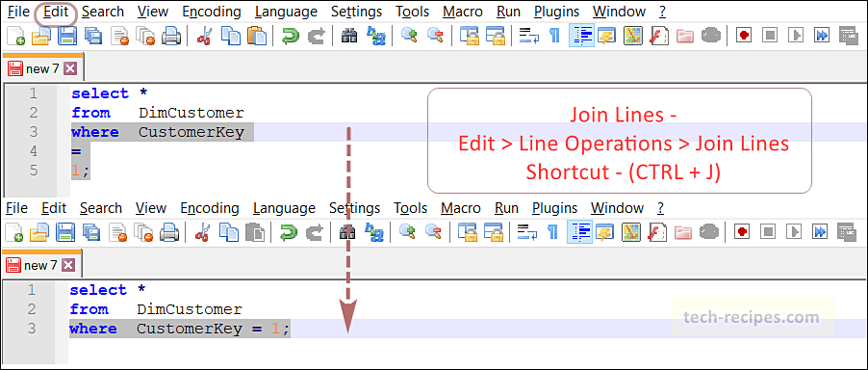Screen dimensions: 868x370
Task: Click Close All icon in upper window toolbar
Action: (x=145, y=36)
